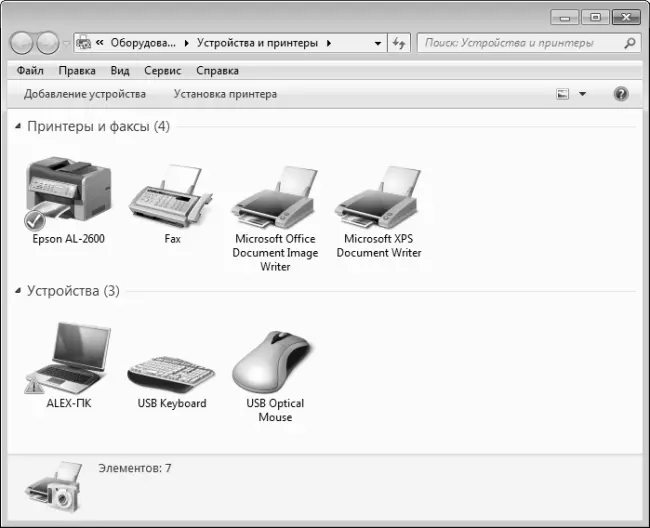650x528 pixels.
Task: Click the help question mark icon
Action: [x=621, y=94]
